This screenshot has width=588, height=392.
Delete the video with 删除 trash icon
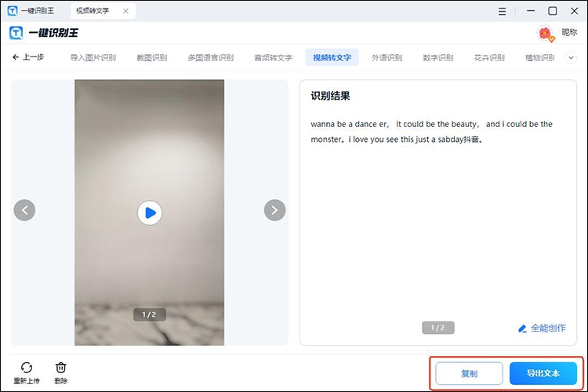coord(60,372)
